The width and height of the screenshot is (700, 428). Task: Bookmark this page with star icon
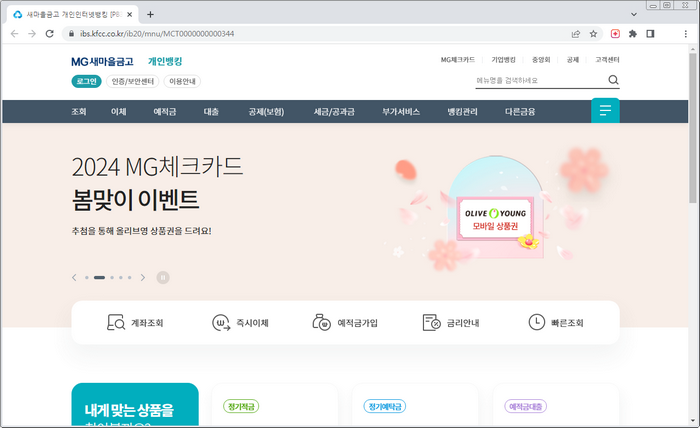coord(593,34)
